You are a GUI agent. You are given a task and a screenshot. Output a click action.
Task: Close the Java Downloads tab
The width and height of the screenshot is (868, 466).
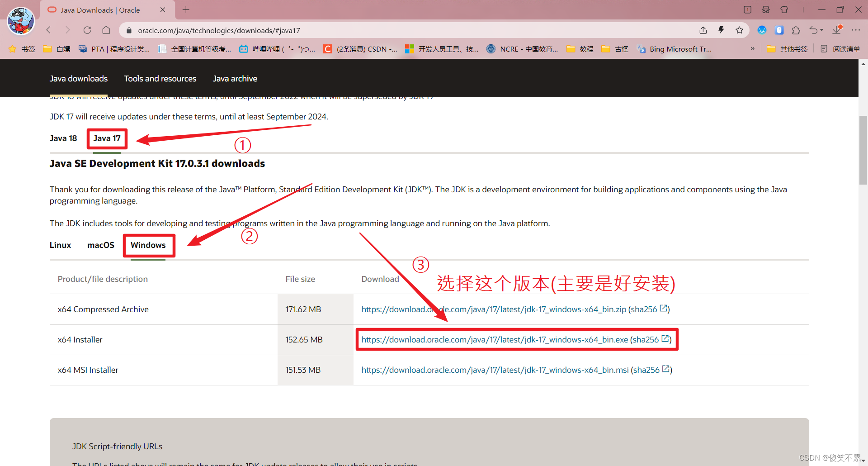[163, 10]
